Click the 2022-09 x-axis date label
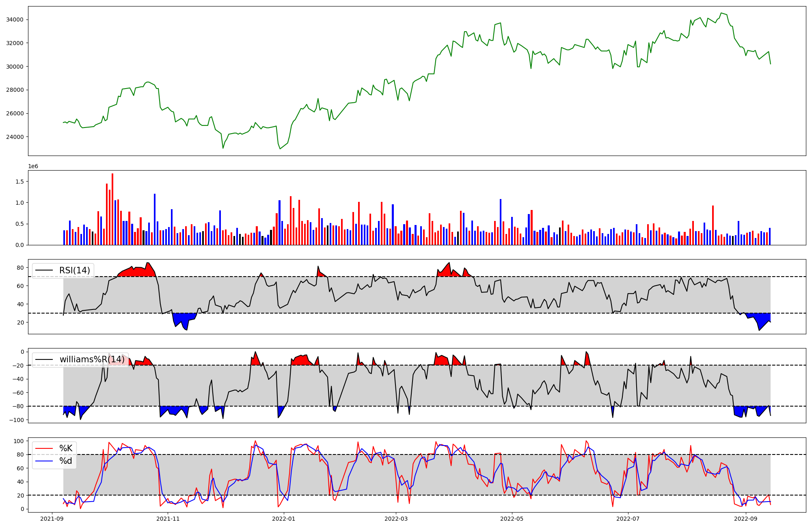This screenshot has height=528, width=812. click(x=746, y=519)
